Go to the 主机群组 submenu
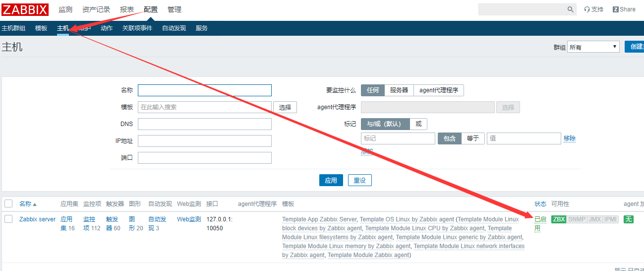The image size is (644, 271). pos(13,28)
